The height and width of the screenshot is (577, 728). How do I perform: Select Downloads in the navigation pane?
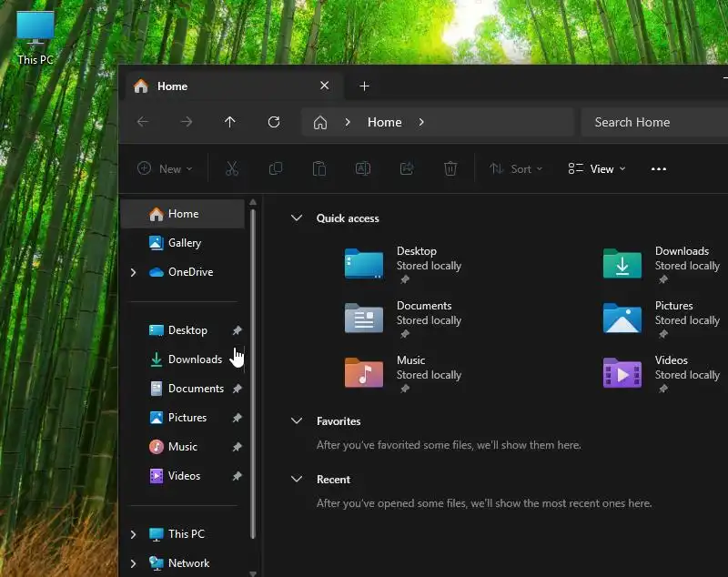pyautogui.click(x=184, y=359)
